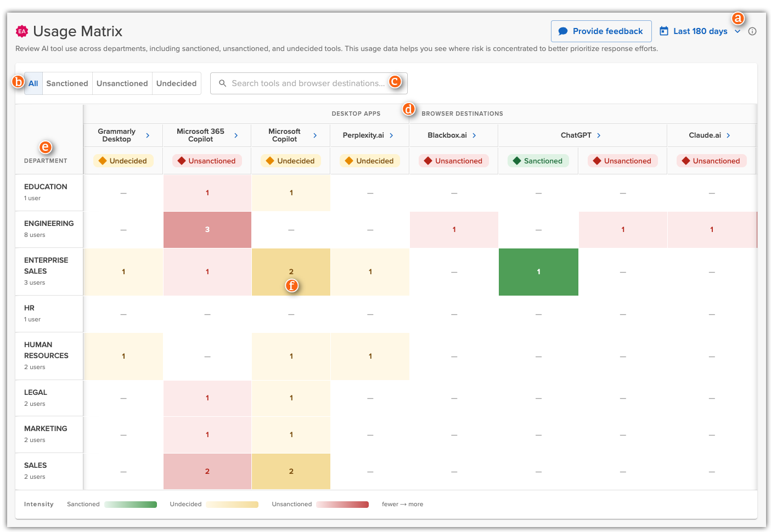Click the info icon beside date range
Image resolution: width=771 pixels, height=532 pixels.
point(752,31)
